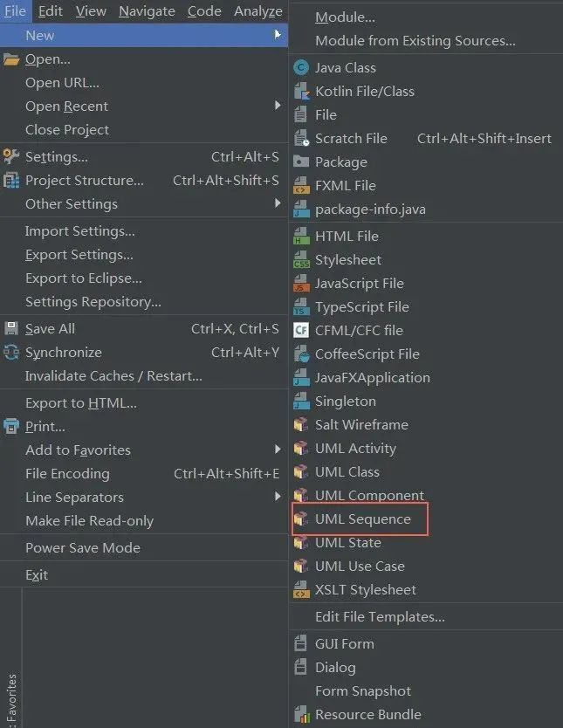Click the Synchronize arrows icon
563x728 pixels.
pos(11,353)
